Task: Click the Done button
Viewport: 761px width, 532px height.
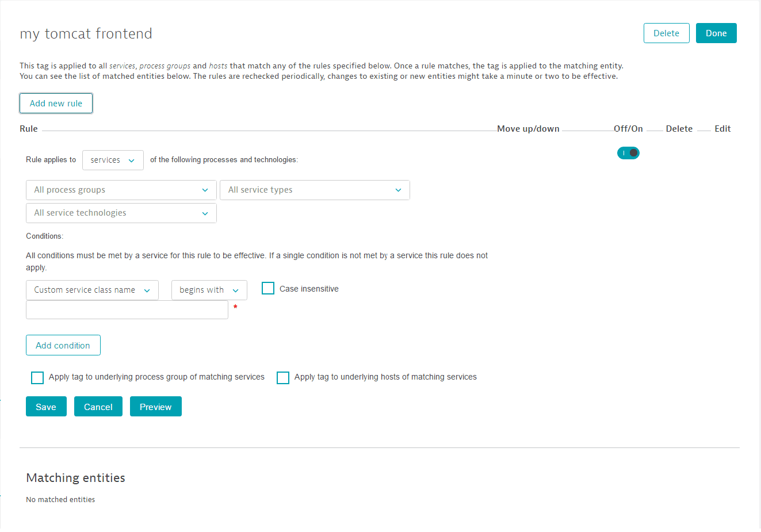Action: coord(716,33)
